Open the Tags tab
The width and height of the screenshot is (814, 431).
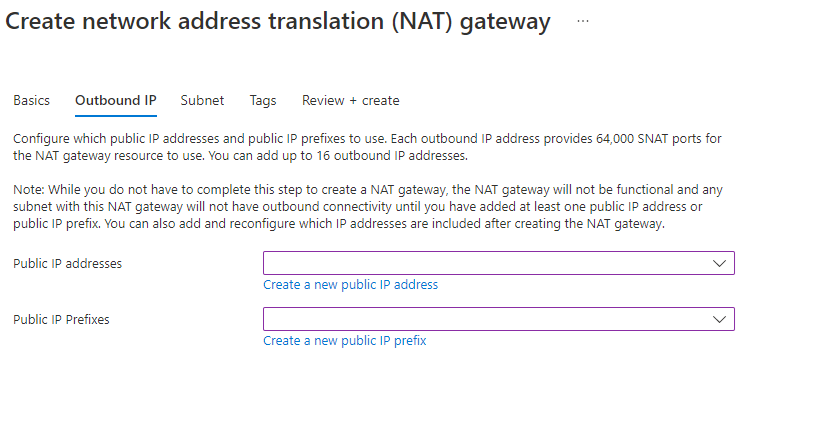[263, 100]
